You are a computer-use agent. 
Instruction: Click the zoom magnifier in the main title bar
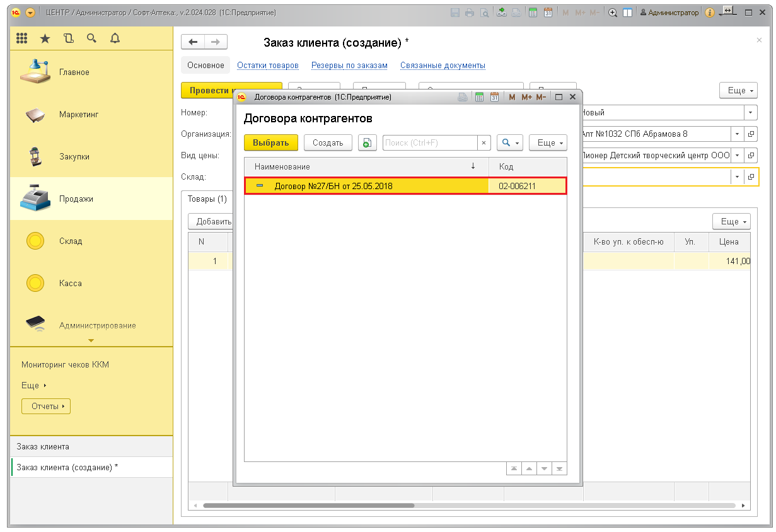(x=612, y=13)
